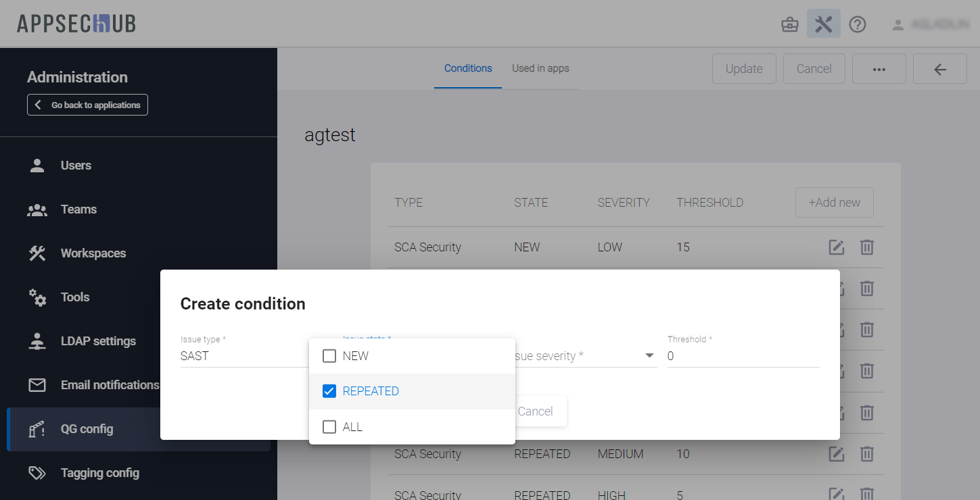980x500 pixels.
Task: Open the three-dots more options menu
Action: pyautogui.click(x=879, y=69)
